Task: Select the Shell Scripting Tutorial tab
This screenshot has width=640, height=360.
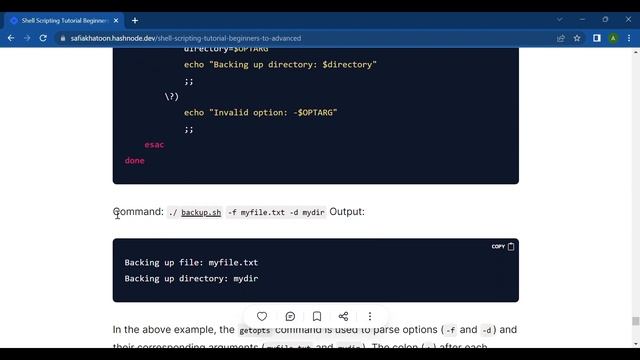Action: (65, 20)
